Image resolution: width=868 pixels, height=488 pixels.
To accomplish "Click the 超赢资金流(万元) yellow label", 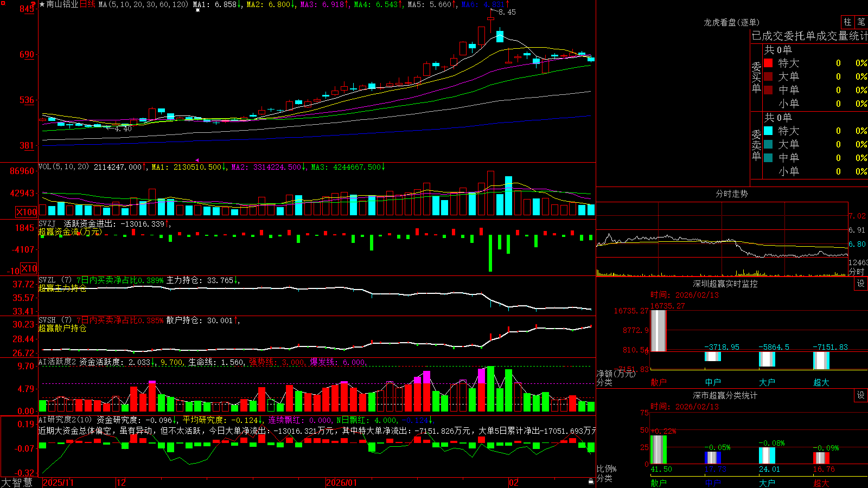I will coord(70,232).
